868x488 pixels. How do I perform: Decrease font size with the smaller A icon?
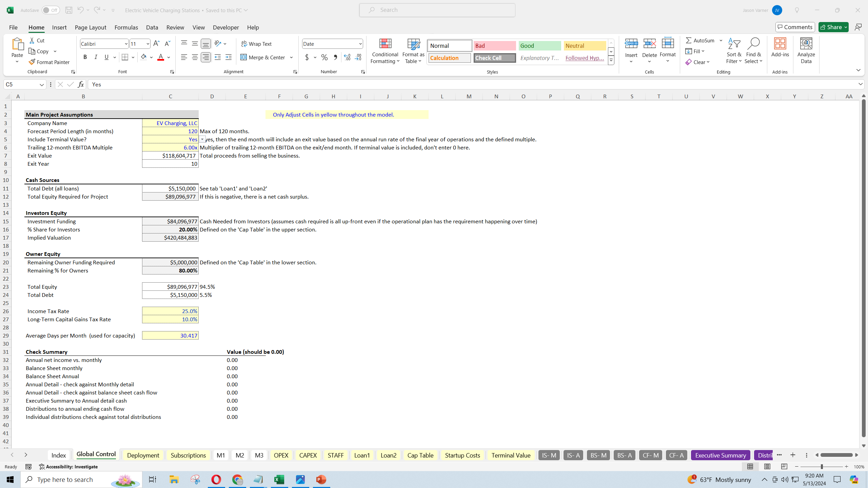167,44
